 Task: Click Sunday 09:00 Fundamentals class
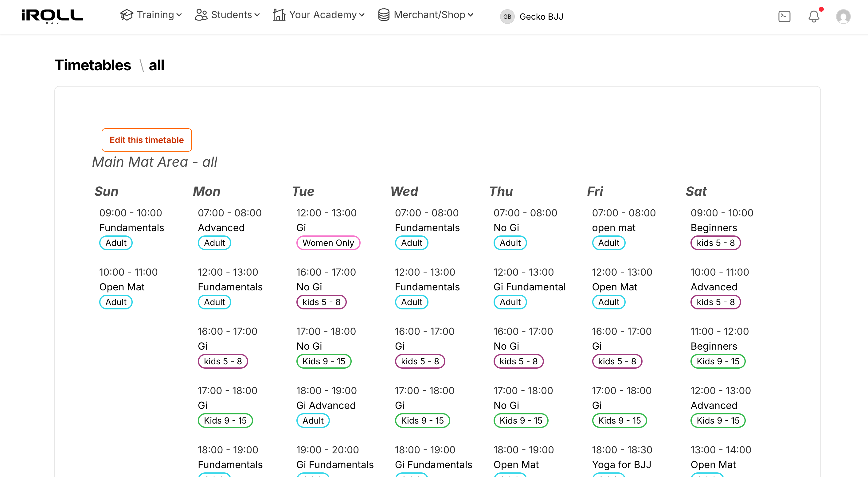click(132, 227)
